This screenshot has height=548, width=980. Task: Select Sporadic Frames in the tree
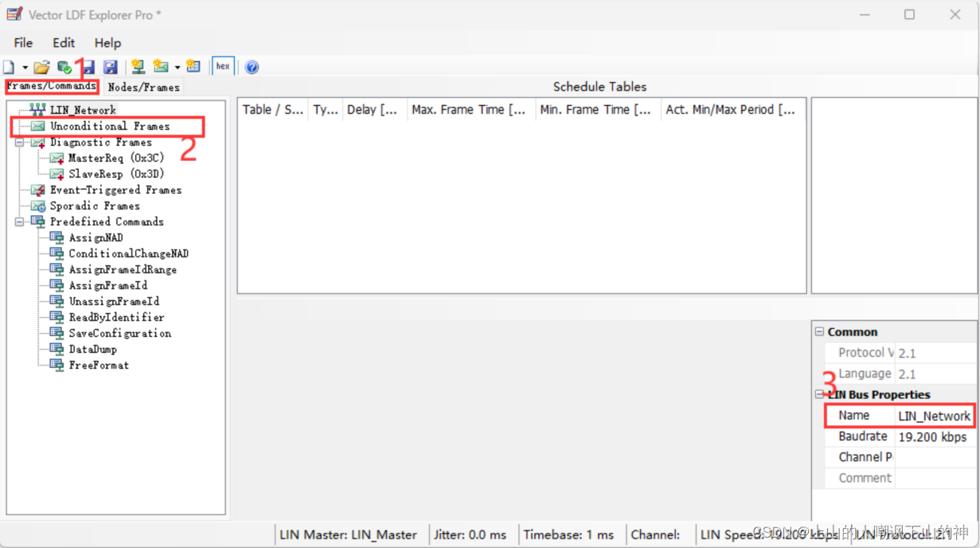click(95, 205)
